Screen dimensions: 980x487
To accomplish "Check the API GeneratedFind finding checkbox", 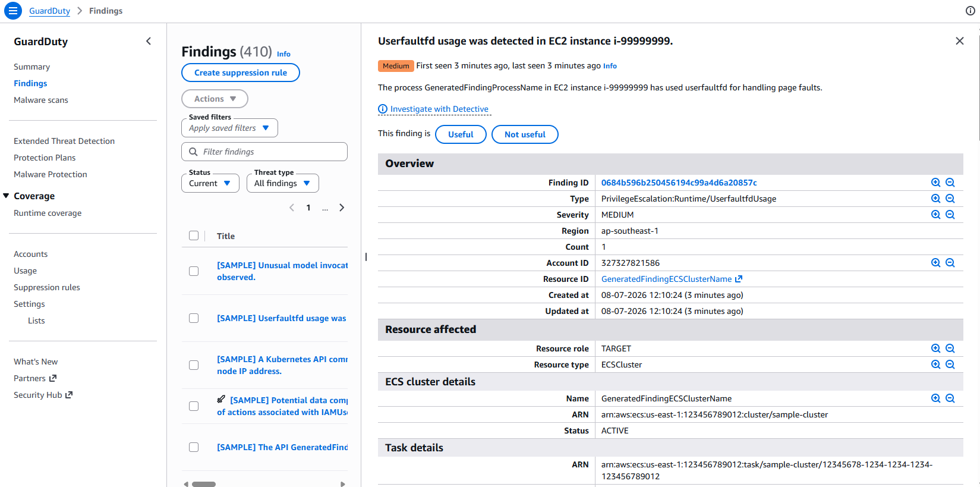I will [194, 447].
